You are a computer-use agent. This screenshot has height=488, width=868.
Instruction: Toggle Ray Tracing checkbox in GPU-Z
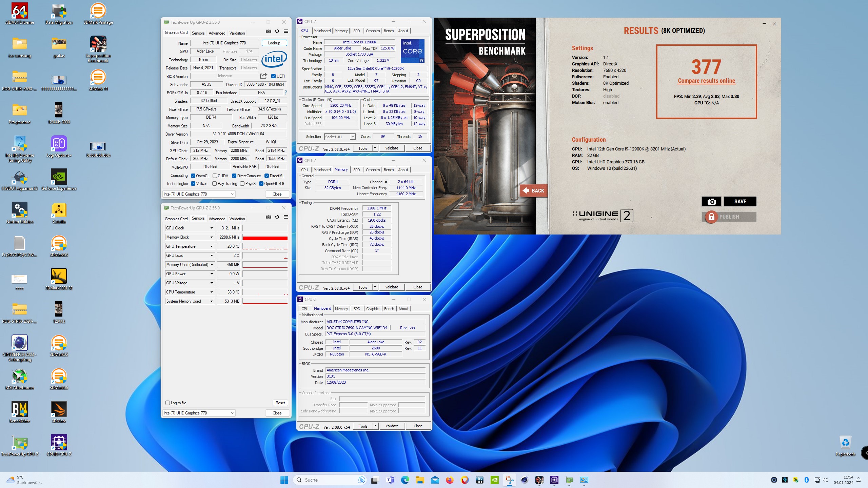[215, 183]
